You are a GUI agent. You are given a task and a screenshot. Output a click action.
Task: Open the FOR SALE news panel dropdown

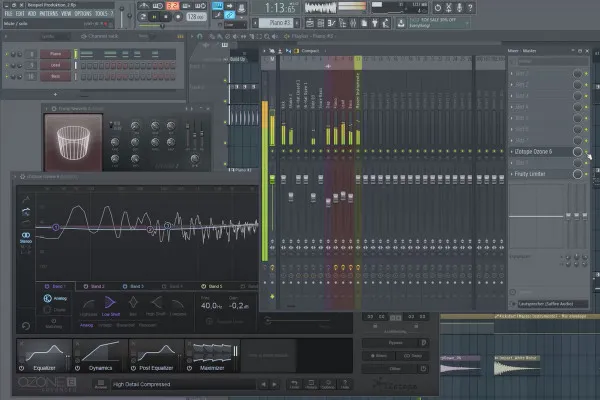pyautogui.click(x=467, y=23)
